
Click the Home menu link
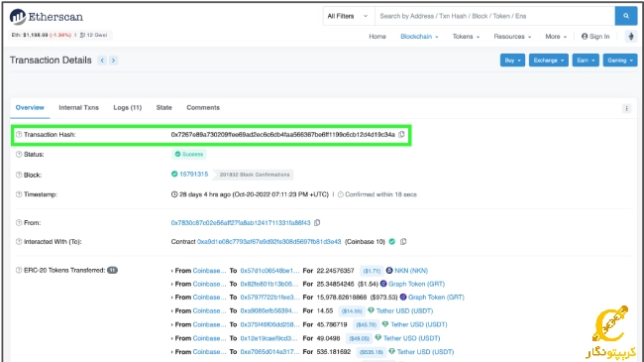pos(377,36)
